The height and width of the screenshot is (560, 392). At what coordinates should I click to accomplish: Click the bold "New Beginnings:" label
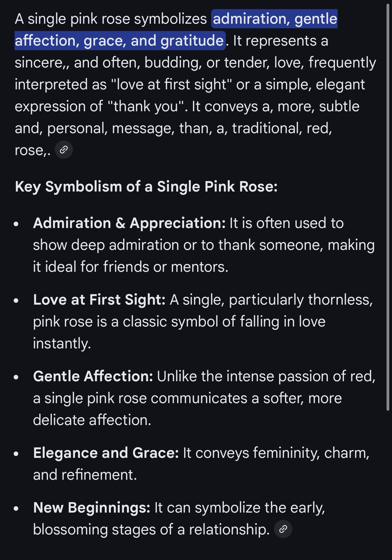point(91,508)
